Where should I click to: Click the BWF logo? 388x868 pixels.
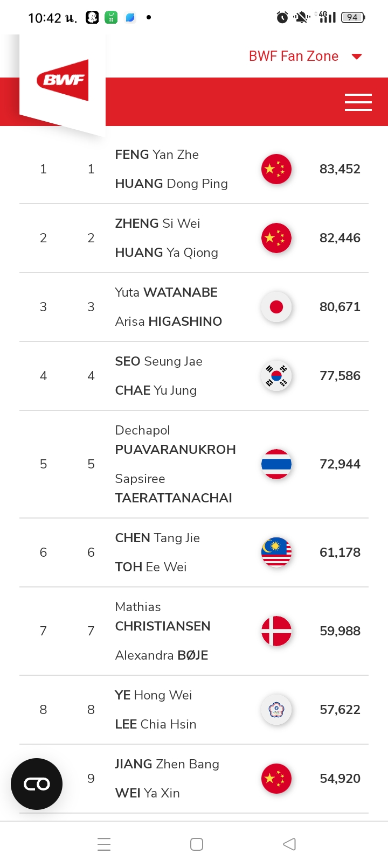(x=63, y=80)
